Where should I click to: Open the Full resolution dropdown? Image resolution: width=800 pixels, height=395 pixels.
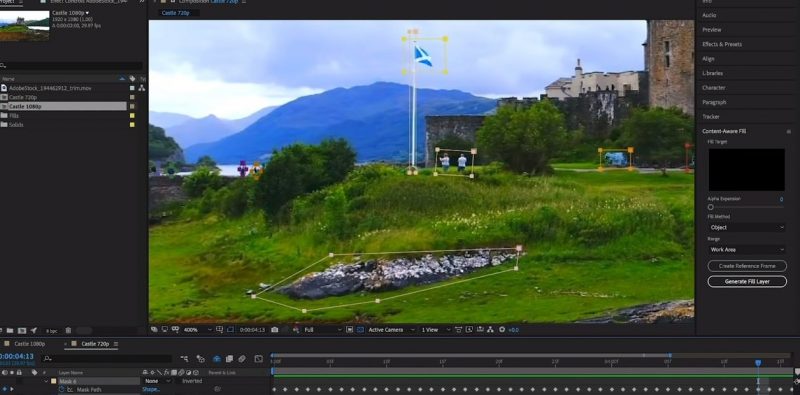tap(322, 330)
